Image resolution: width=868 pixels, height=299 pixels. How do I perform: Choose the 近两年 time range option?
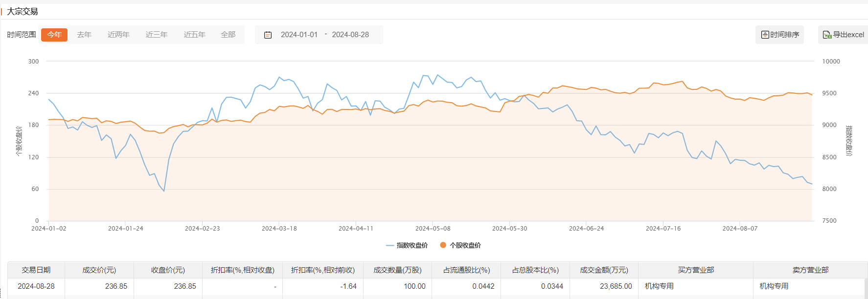coord(118,35)
